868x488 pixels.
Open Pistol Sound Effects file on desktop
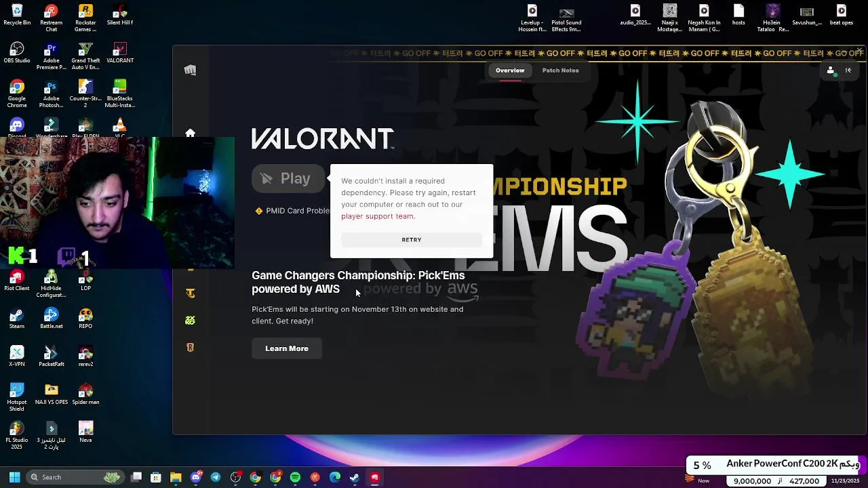pos(566,18)
